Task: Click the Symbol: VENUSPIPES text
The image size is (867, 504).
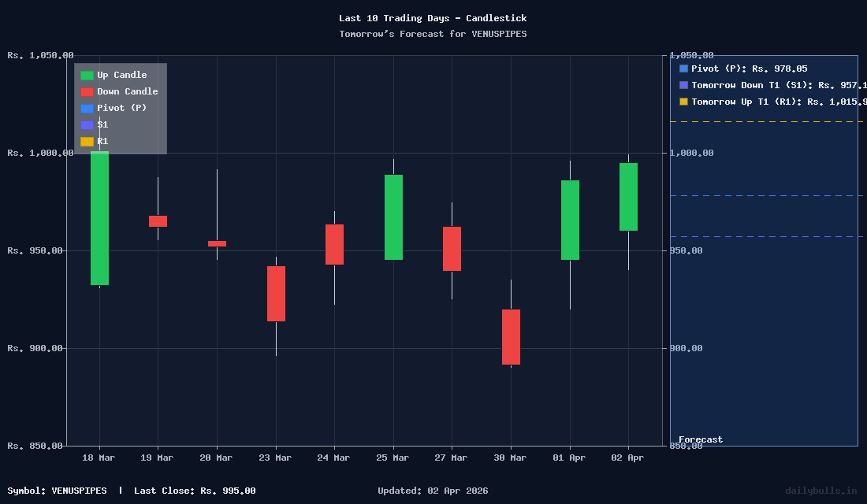Action: point(59,490)
